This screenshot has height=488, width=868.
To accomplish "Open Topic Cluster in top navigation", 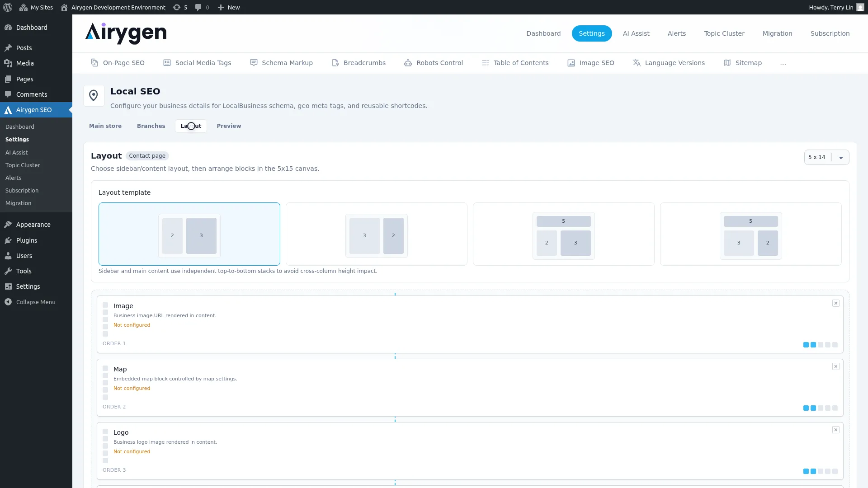I will (x=724, y=33).
